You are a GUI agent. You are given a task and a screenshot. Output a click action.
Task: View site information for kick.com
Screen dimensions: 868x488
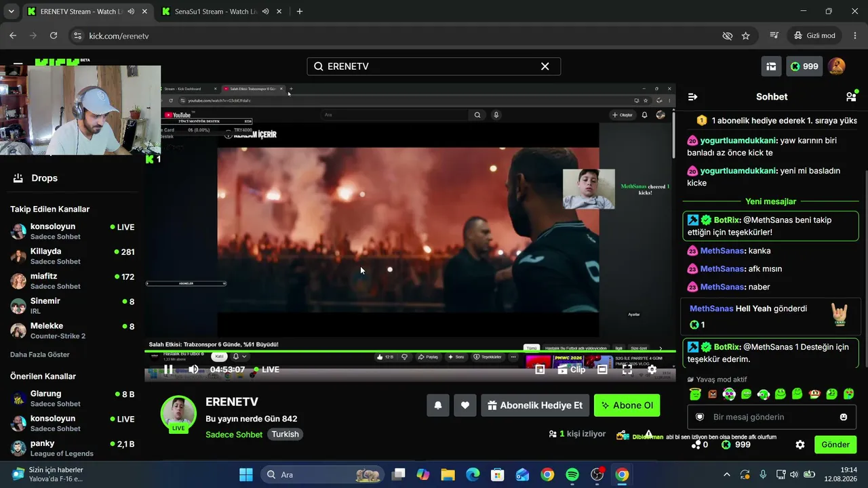click(77, 36)
